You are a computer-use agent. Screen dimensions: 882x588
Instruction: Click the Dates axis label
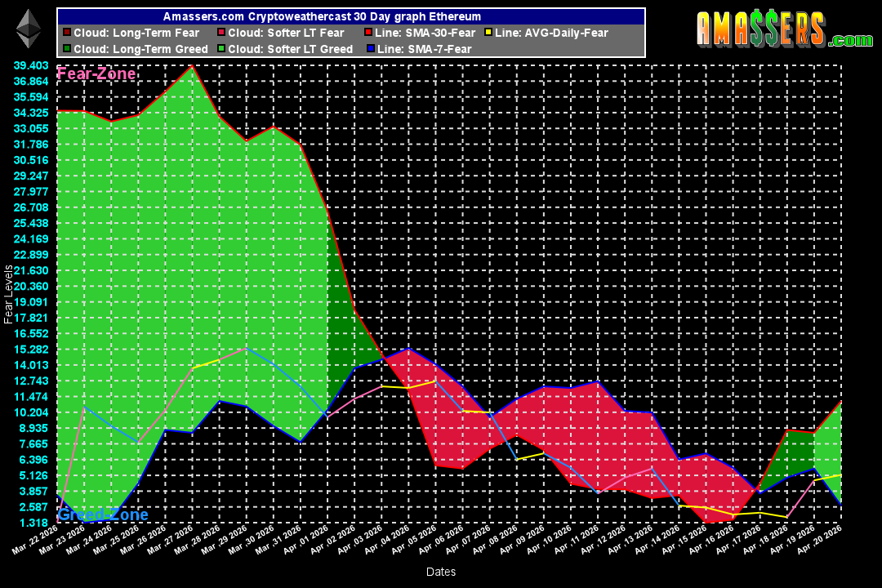440,572
